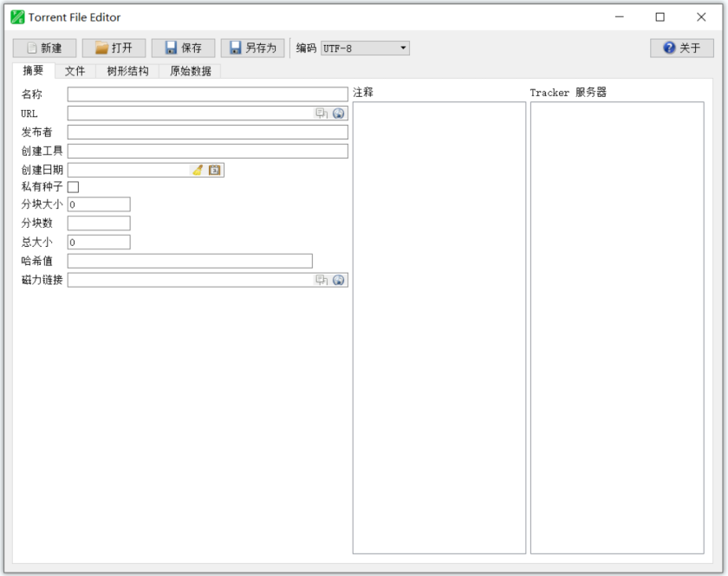The height and width of the screenshot is (576, 728).
Task: Maximize the Torrent File Editor window
Action: pyautogui.click(x=660, y=17)
